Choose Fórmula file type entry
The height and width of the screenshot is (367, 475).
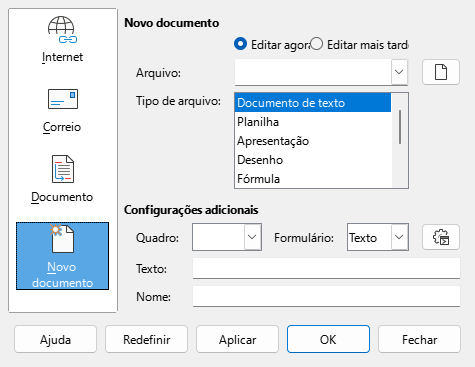click(x=313, y=179)
